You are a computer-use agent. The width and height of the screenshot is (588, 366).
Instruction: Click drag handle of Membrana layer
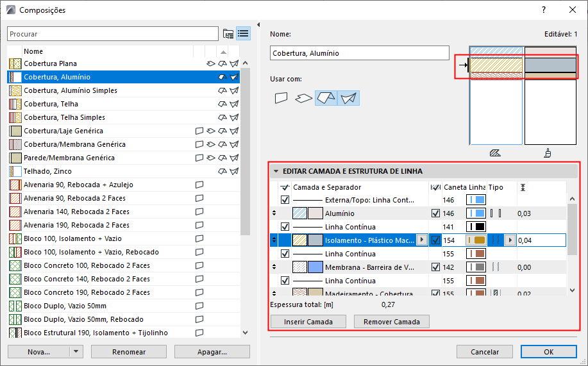coord(274,267)
